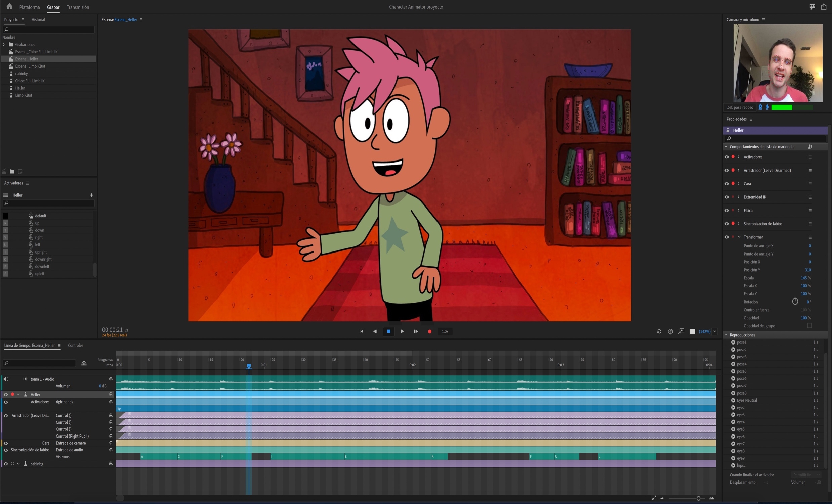Collapse the Transformar behavior
This screenshot has width=832, height=504.
click(739, 237)
